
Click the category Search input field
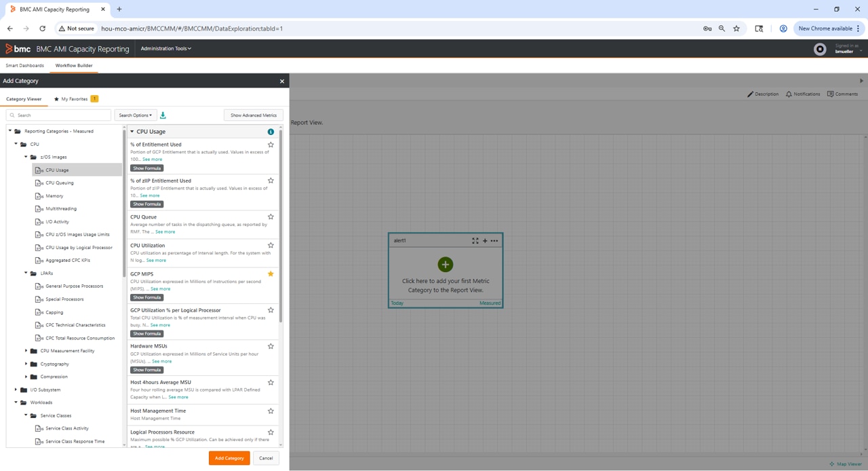click(x=61, y=115)
